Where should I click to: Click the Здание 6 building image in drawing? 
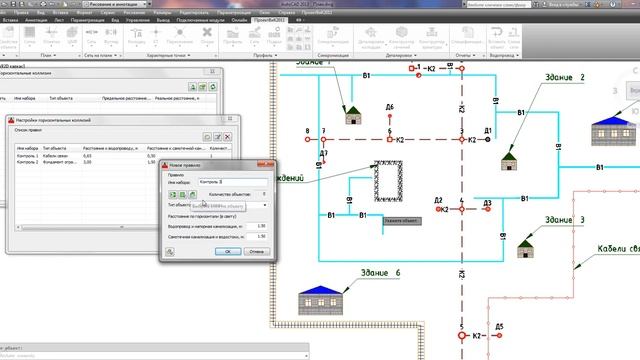point(320,300)
